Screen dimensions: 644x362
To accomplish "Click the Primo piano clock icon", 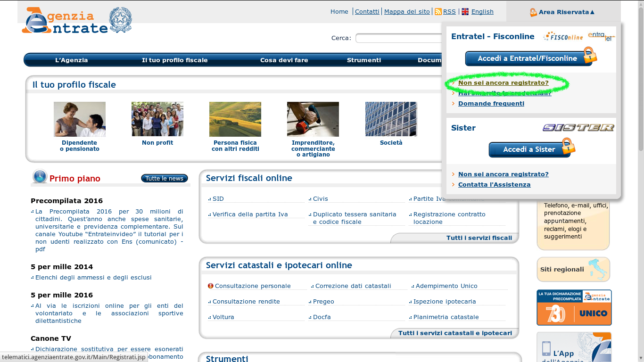I will (x=40, y=177).
